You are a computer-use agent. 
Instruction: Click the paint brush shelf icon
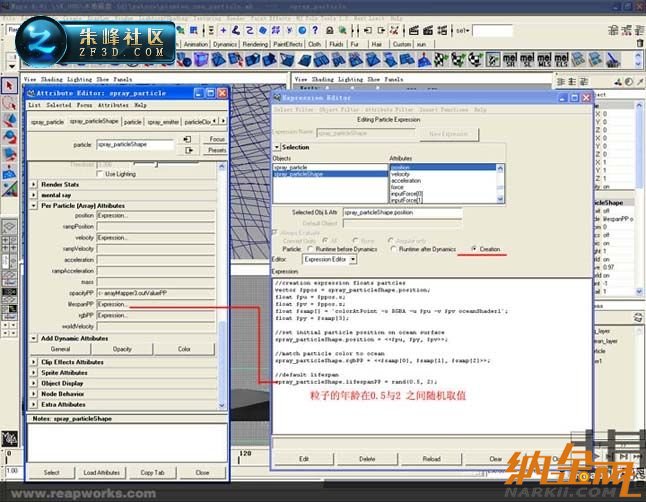click(x=613, y=60)
